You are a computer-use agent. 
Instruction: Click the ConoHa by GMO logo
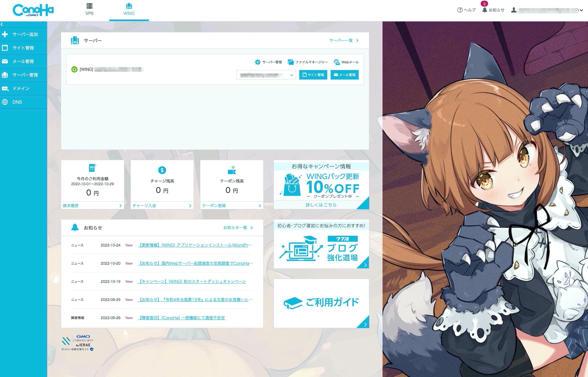[x=33, y=10]
